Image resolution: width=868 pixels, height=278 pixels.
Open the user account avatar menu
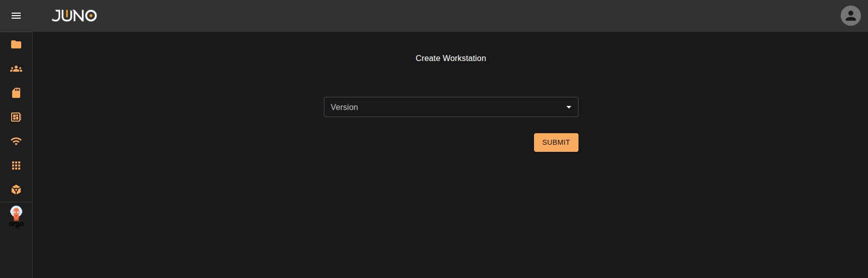point(850,16)
